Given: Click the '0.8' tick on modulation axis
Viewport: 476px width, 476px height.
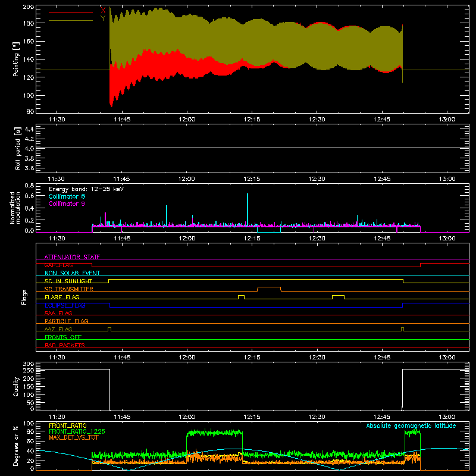Looking at the screenshot, I should [x=29, y=185].
